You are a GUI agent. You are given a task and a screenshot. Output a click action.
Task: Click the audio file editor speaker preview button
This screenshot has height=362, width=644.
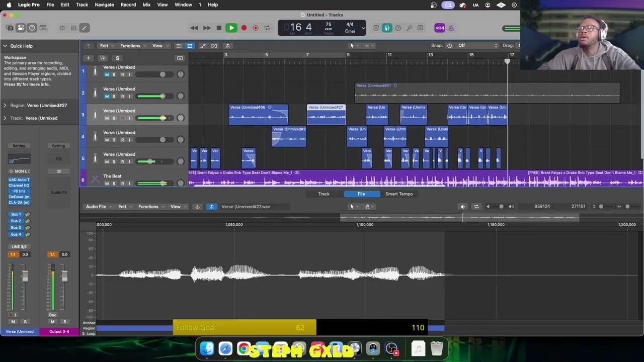pyautogui.click(x=462, y=207)
